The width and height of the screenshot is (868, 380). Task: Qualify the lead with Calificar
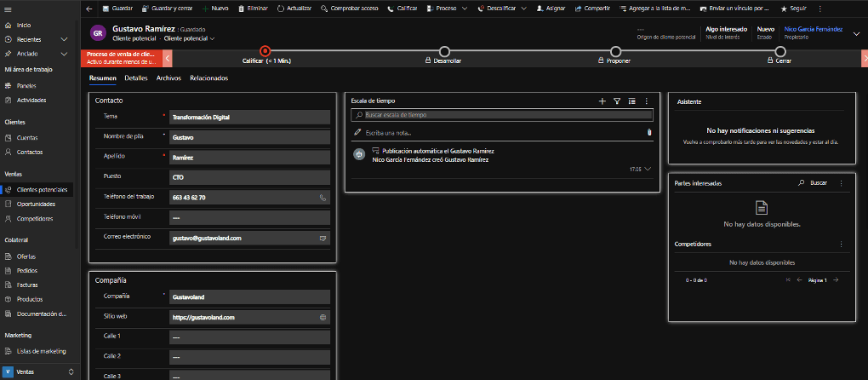(402, 9)
